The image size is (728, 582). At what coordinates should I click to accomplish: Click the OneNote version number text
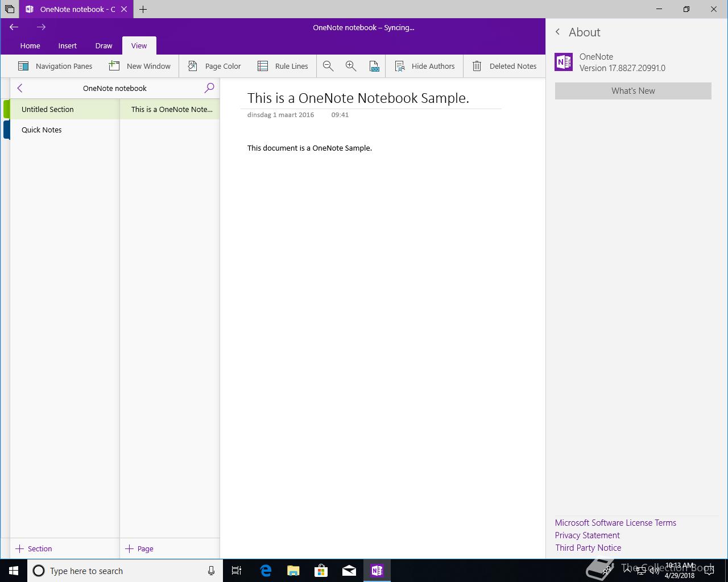622,68
